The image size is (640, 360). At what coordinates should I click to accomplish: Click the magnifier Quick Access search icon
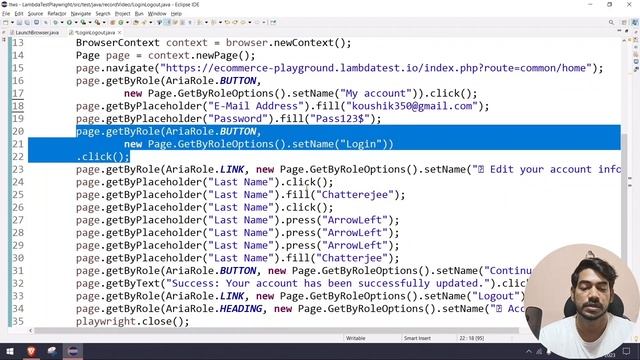tap(611, 22)
